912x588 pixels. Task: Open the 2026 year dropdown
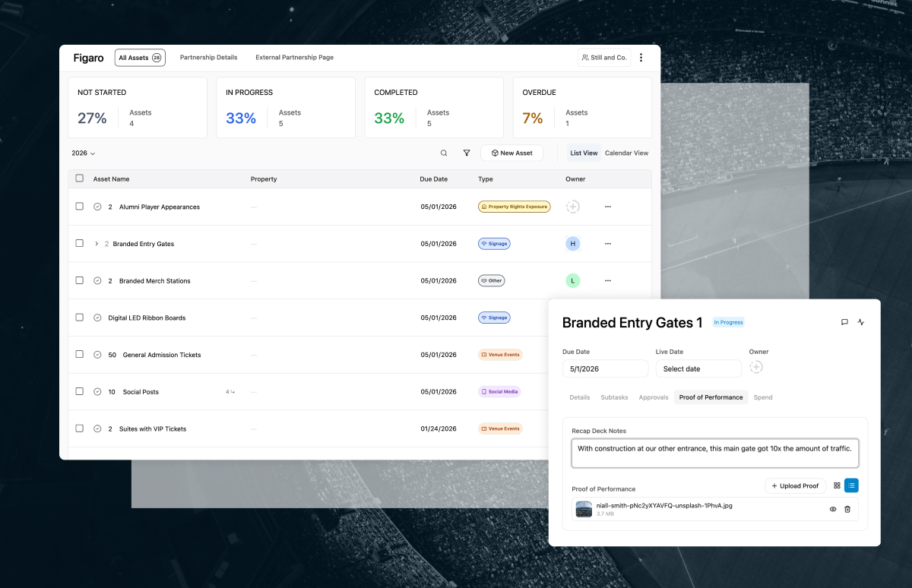click(81, 153)
